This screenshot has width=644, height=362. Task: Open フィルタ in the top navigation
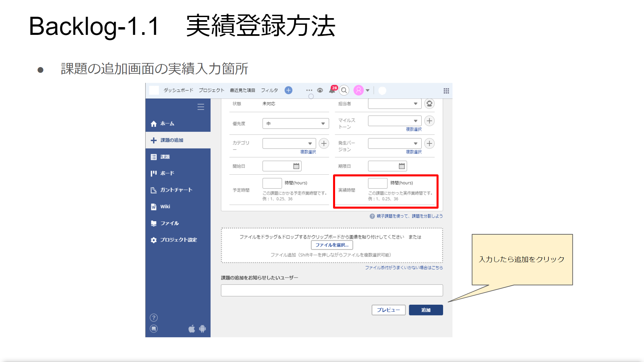point(269,90)
